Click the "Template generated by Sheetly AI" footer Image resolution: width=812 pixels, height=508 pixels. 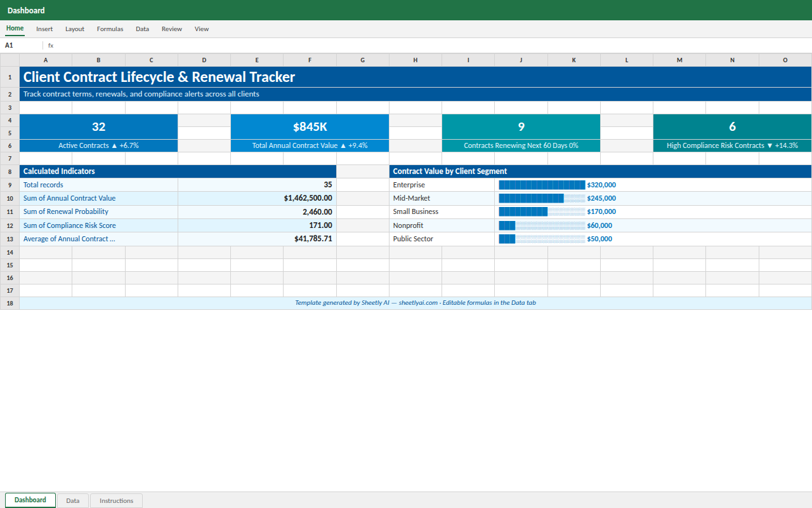[416, 303]
